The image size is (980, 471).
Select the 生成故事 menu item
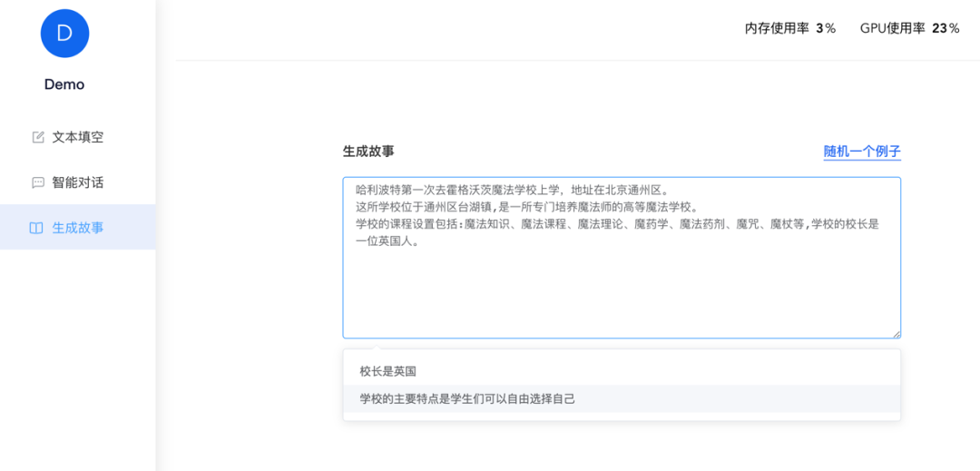point(77,228)
